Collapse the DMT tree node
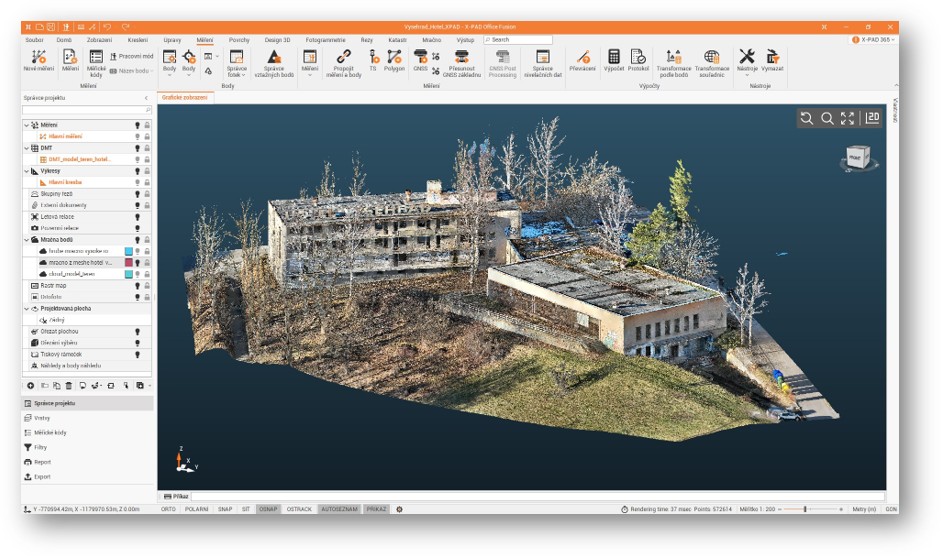The height and width of the screenshot is (556, 941). click(x=26, y=148)
